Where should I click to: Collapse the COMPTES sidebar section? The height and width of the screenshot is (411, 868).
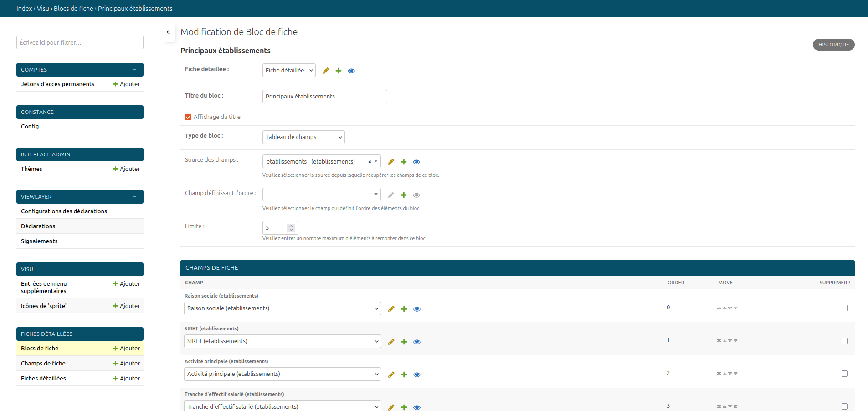tap(134, 70)
